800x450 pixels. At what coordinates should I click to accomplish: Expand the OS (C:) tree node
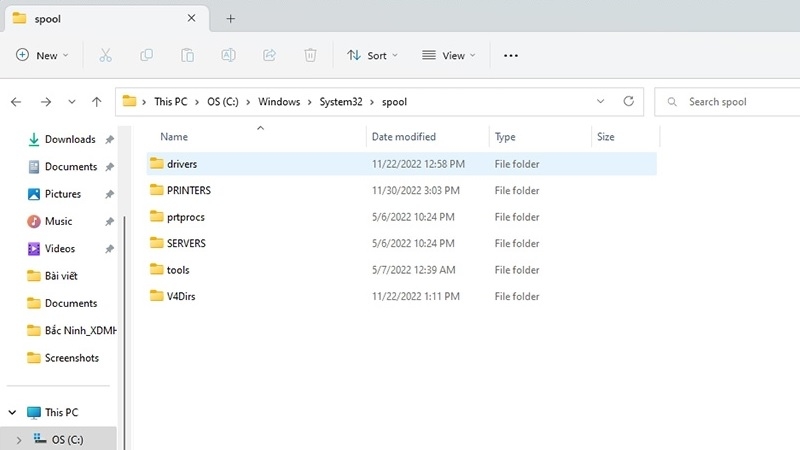click(19, 440)
